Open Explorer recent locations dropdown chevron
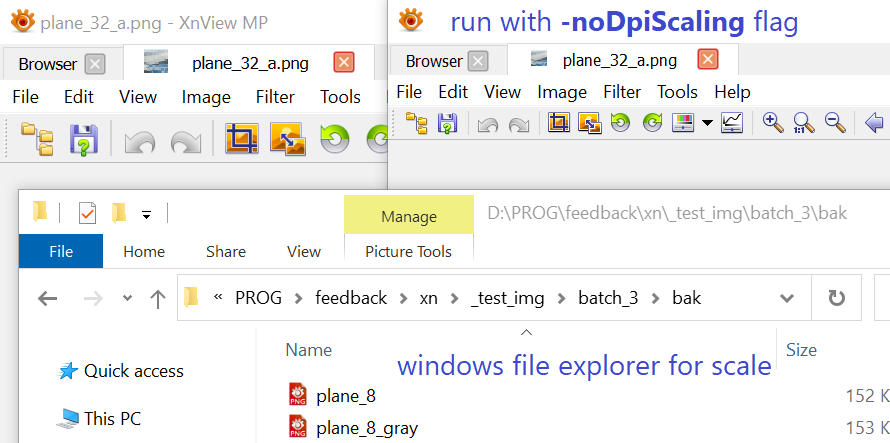The height and width of the screenshot is (443, 890). click(x=127, y=298)
